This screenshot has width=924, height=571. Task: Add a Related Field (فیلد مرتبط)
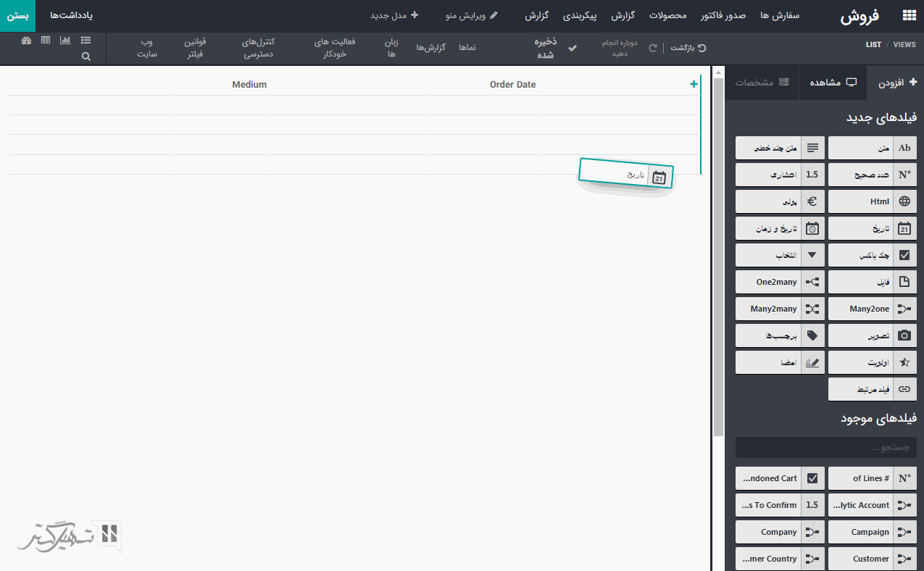873,389
